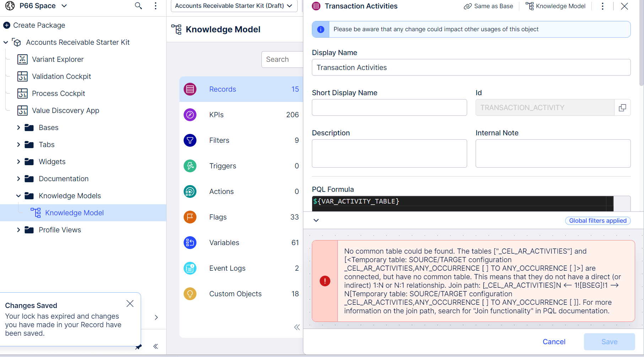Click the Process Cockpit icon
The width and height of the screenshot is (644, 357).
coord(22,93)
